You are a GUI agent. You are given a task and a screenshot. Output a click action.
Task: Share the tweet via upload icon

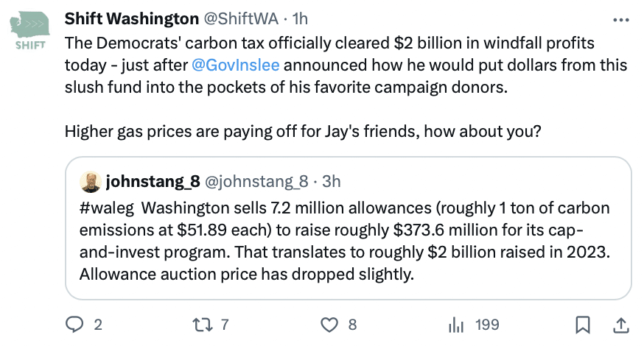tap(620, 324)
